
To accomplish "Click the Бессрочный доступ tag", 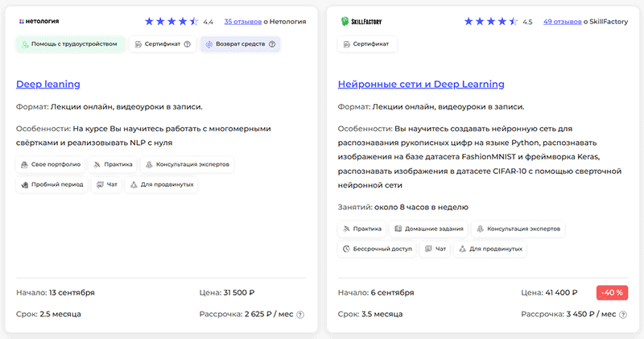I will tap(377, 249).
